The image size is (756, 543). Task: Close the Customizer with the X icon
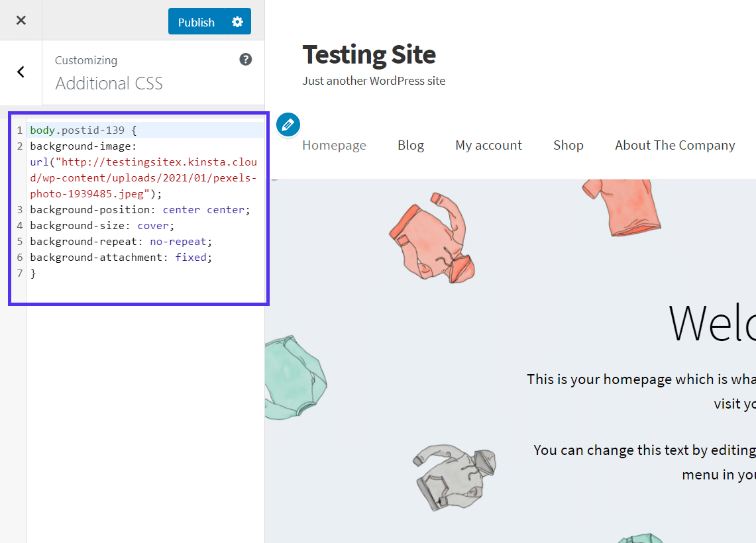click(21, 20)
